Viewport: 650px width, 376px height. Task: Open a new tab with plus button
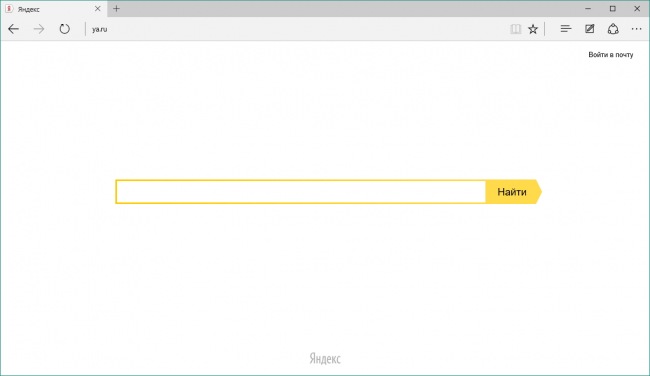116,9
